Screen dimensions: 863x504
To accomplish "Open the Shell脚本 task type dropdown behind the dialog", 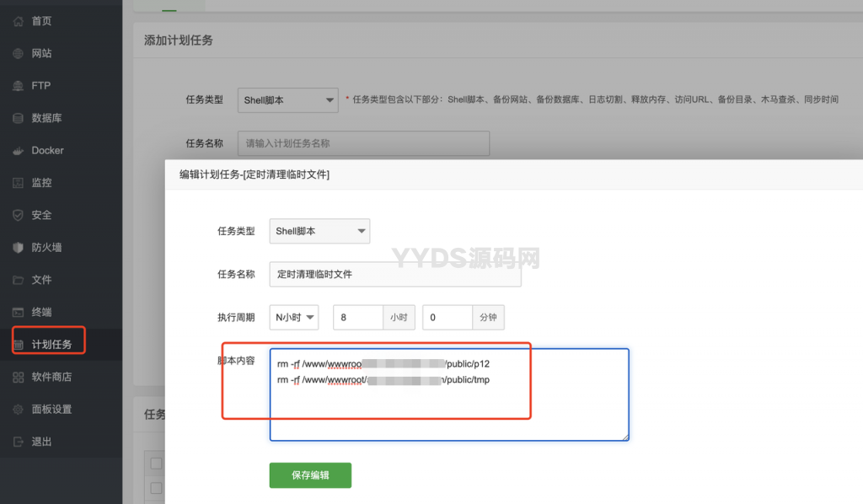I will [287, 99].
